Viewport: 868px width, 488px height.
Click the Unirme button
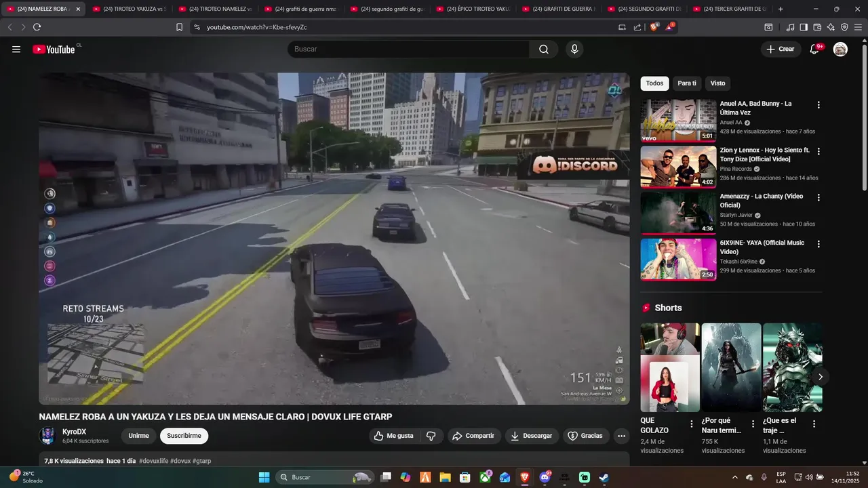pyautogui.click(x=138, y=436)
